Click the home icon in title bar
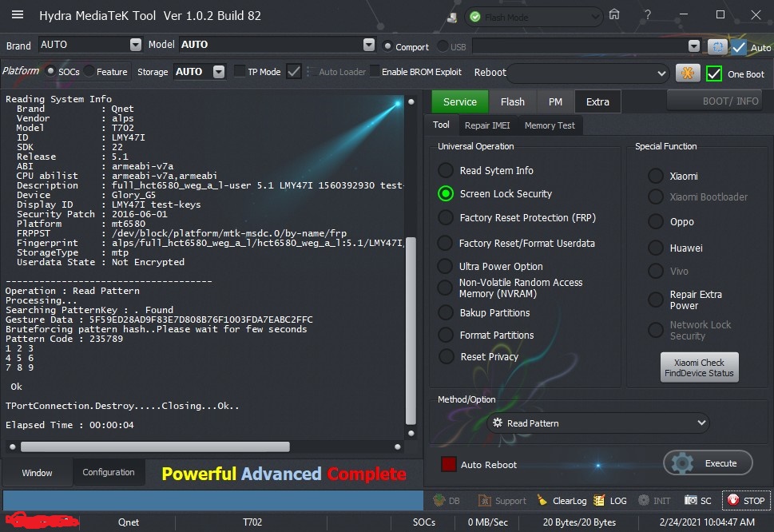The height and width of the screenshot is (532, 774). click(614, 14)
